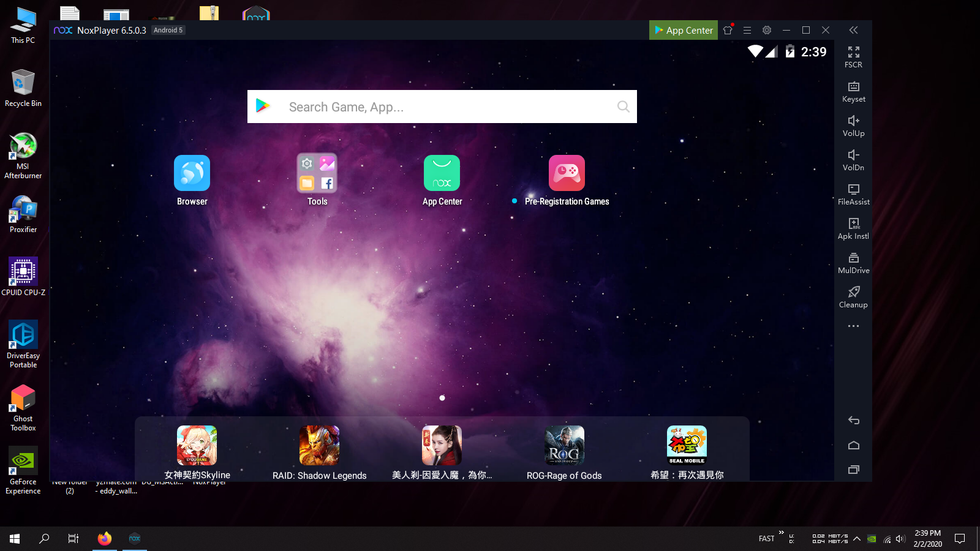This screenshot has width=980, height=551.
Task: Open the volume tray icon
Action: point(900,539)
